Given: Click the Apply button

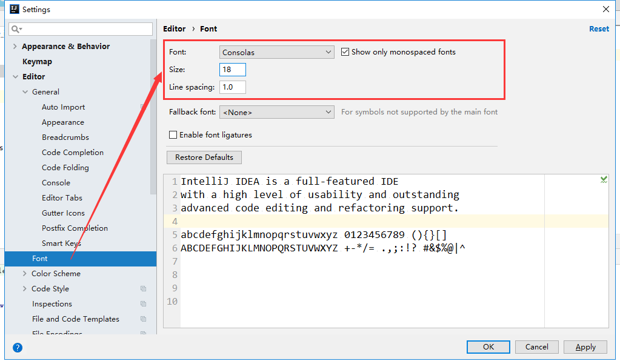Looking at the screenshot, I should tap(585, 346).
